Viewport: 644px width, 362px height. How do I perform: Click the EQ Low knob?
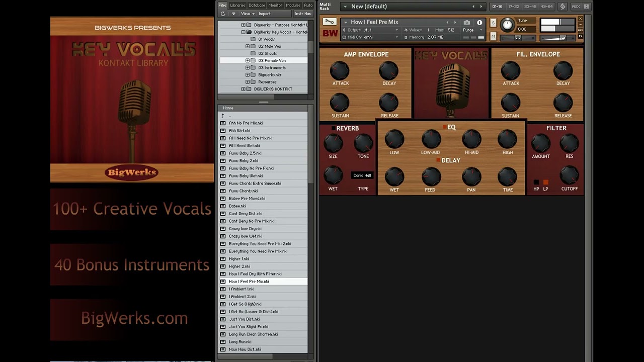[x=394, y=139]
